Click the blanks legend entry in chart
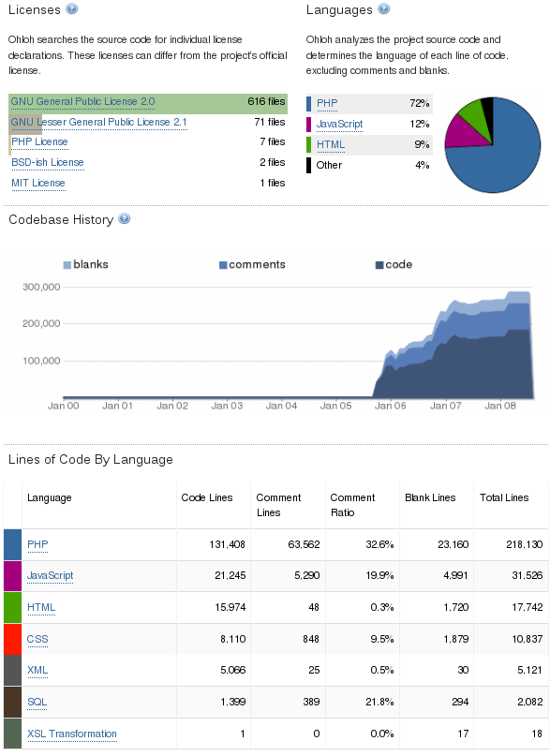The height and width of the screenshot is (756, 550). coord(86,265)
